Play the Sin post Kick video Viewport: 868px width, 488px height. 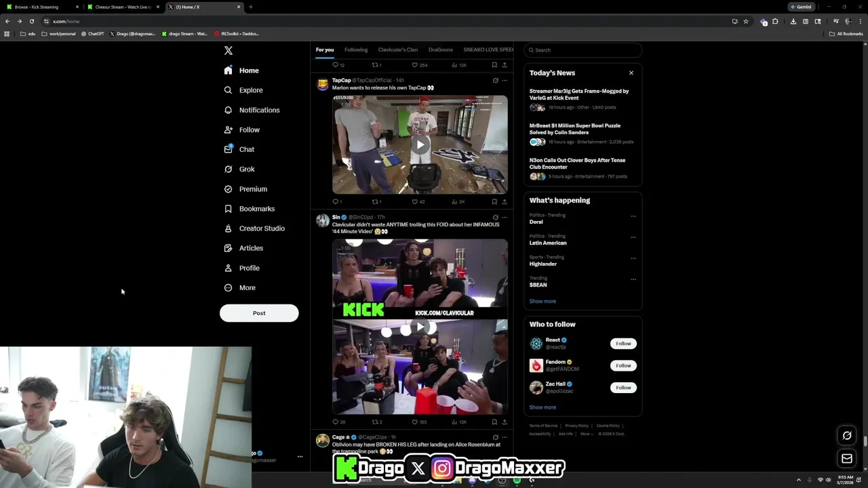tap(420, 327)
